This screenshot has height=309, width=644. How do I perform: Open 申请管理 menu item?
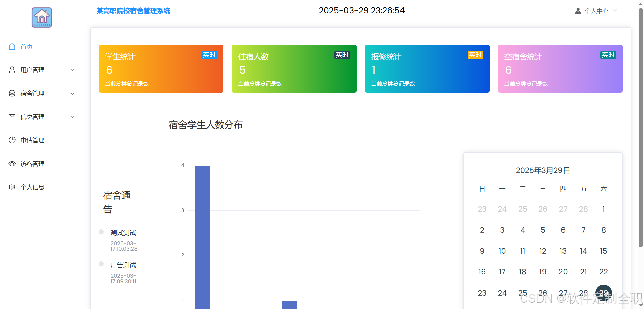[x=42, y=140]
